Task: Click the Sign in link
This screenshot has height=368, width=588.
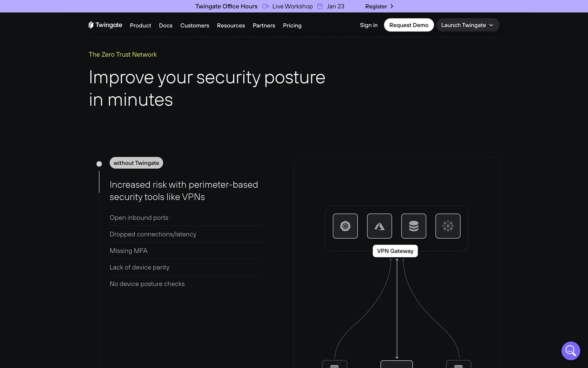Action: (x=368, y=25)
